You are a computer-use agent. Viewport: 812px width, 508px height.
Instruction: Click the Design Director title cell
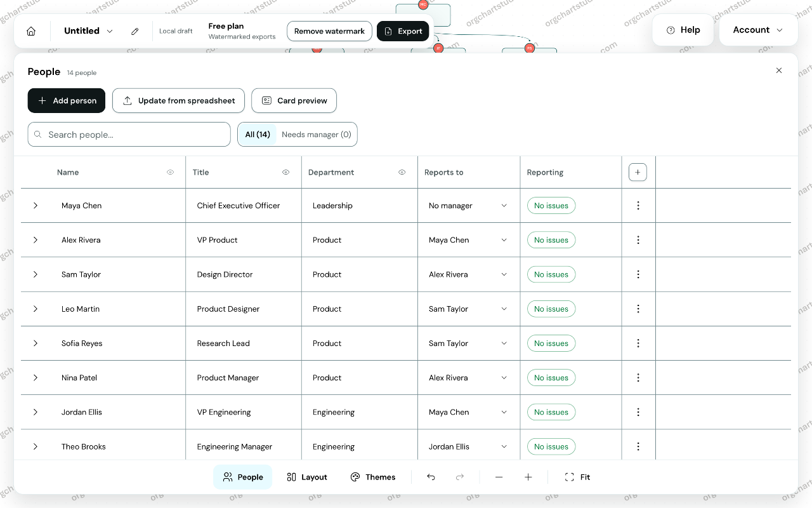tap(244, 274)
